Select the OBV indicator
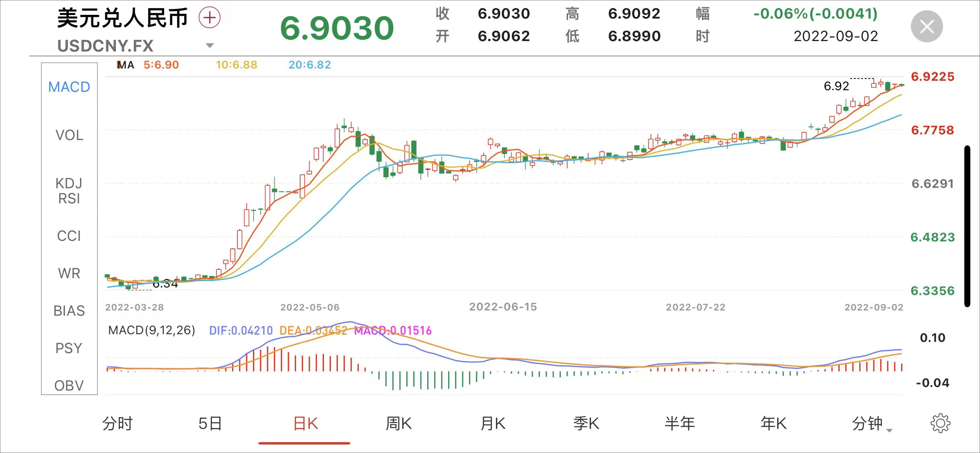The width and height of the screenshot is (980, 453). click(69, 385)
